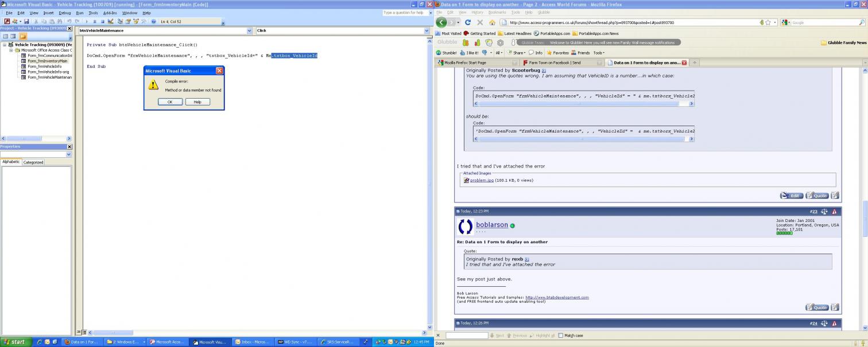Click the Firefox search magnifier icon
868x347 pixels.
point(861,22)
